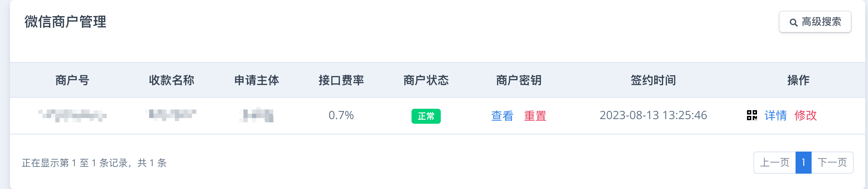Click the 收款名称 column header

[172, 80]
